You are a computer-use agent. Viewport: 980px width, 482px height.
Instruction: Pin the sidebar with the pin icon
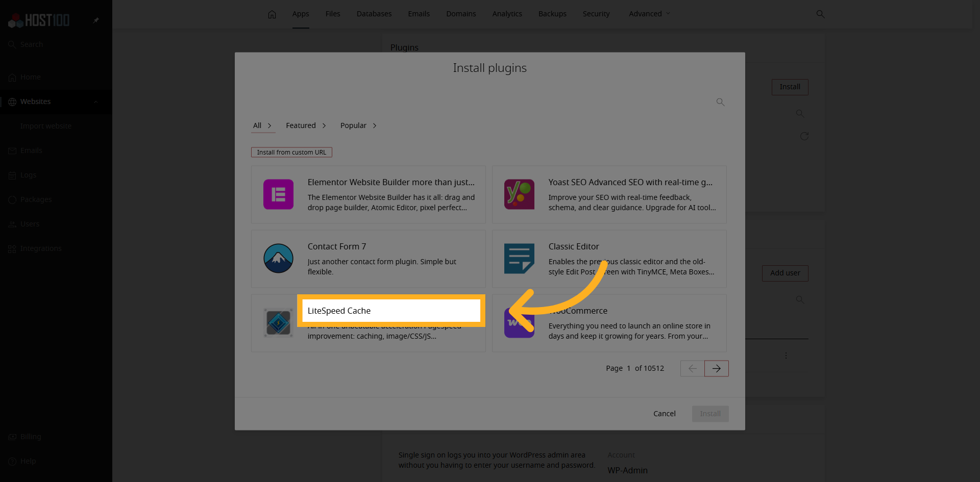[x=95, y=20]
